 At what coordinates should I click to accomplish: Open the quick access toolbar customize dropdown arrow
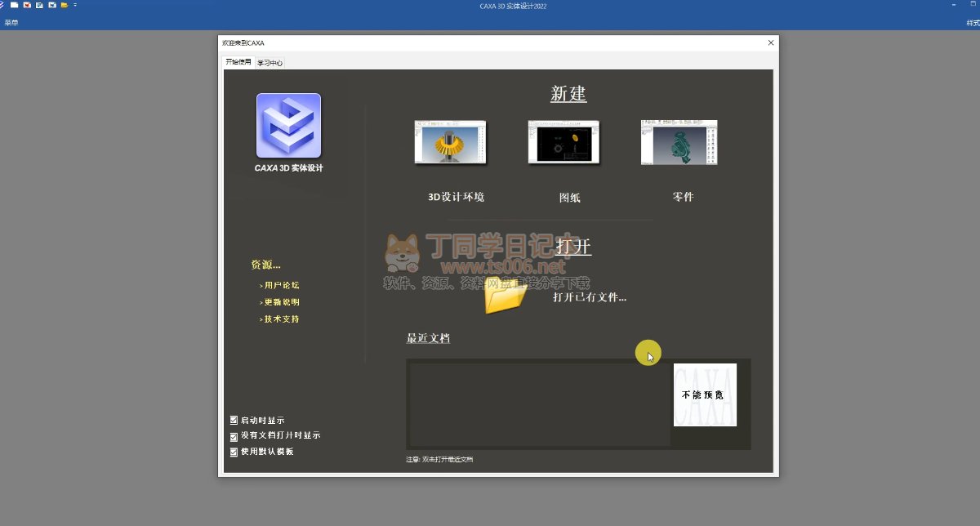tap(75, 5)
